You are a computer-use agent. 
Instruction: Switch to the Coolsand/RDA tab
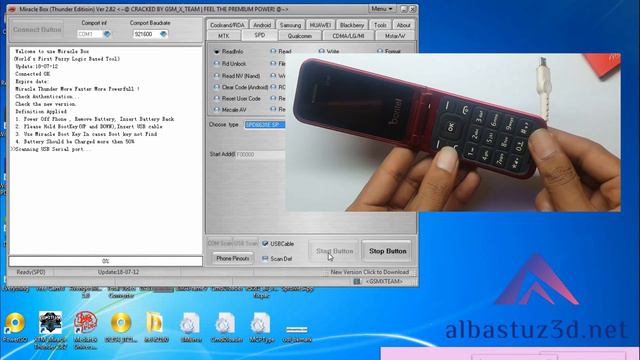pyautogui.click(x=227, y=25)
